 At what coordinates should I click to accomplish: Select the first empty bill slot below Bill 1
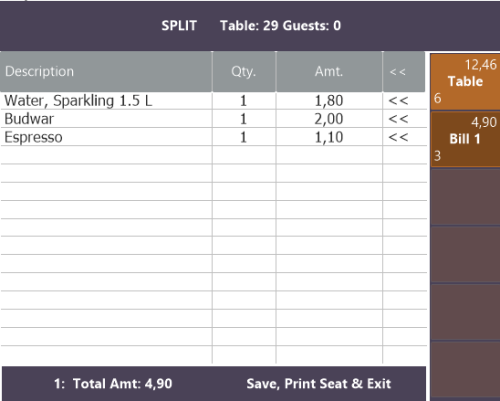point(465,197)
